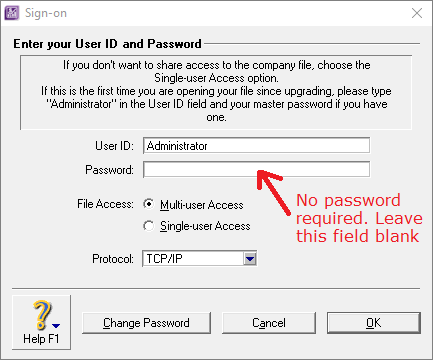433x360 pixels.
Task: Click the Change Password button
Action: [x=146, y=323]
